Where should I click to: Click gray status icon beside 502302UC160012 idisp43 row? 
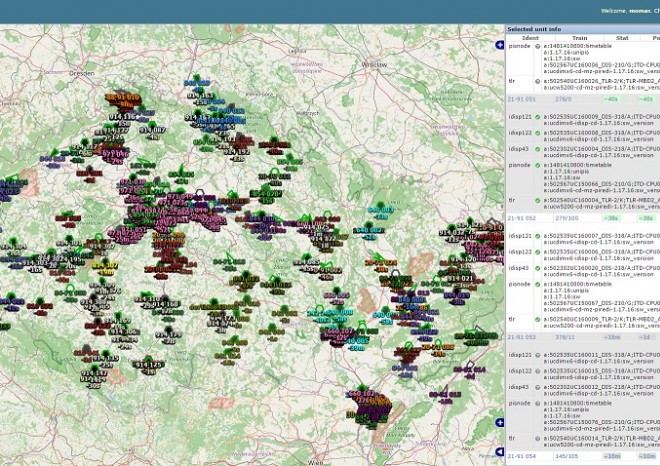click(x=538, y=387)
